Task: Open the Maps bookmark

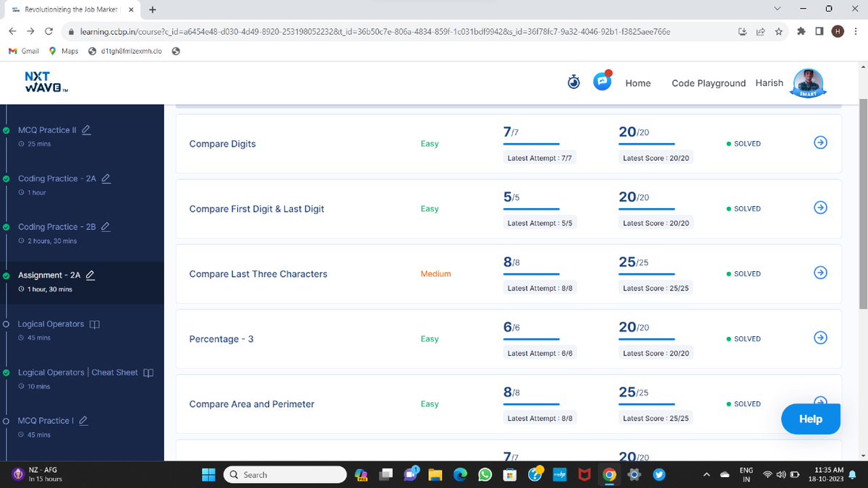Action: tap(64, 51)
